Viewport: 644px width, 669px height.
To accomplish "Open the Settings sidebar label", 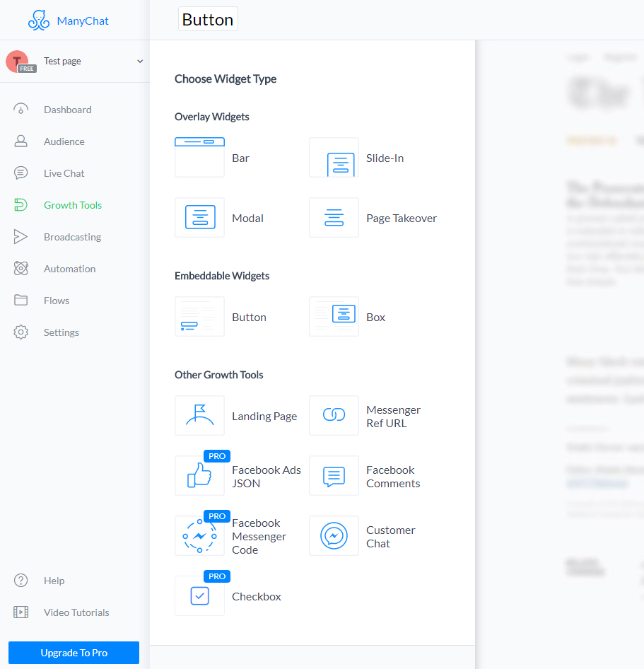I will tap(62, 332).
